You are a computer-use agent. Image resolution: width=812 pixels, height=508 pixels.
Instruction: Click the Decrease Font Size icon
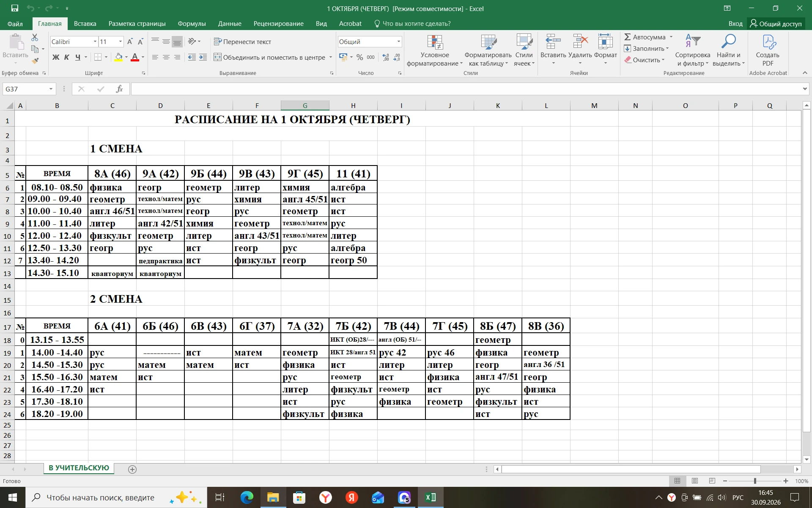click(140, 41)
